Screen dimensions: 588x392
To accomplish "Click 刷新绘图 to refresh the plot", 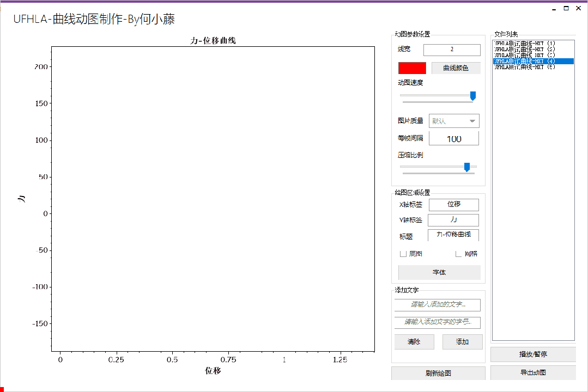I will [x=439, y=373].
